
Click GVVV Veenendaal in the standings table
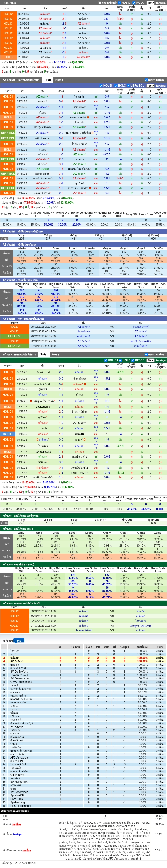(x=21, y=682)
